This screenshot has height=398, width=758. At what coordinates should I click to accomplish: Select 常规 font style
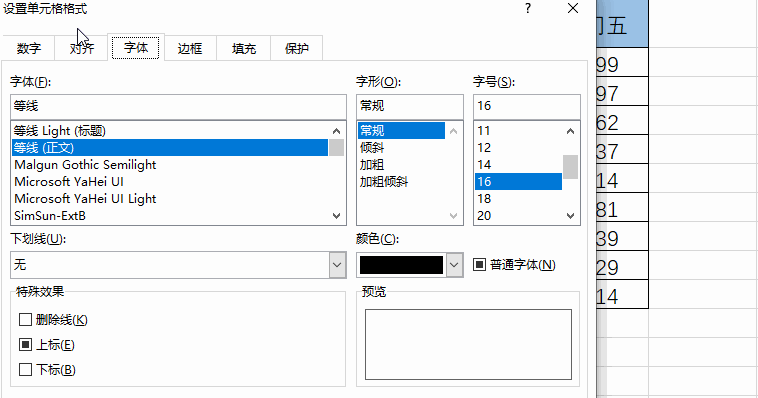coord(401,131)
